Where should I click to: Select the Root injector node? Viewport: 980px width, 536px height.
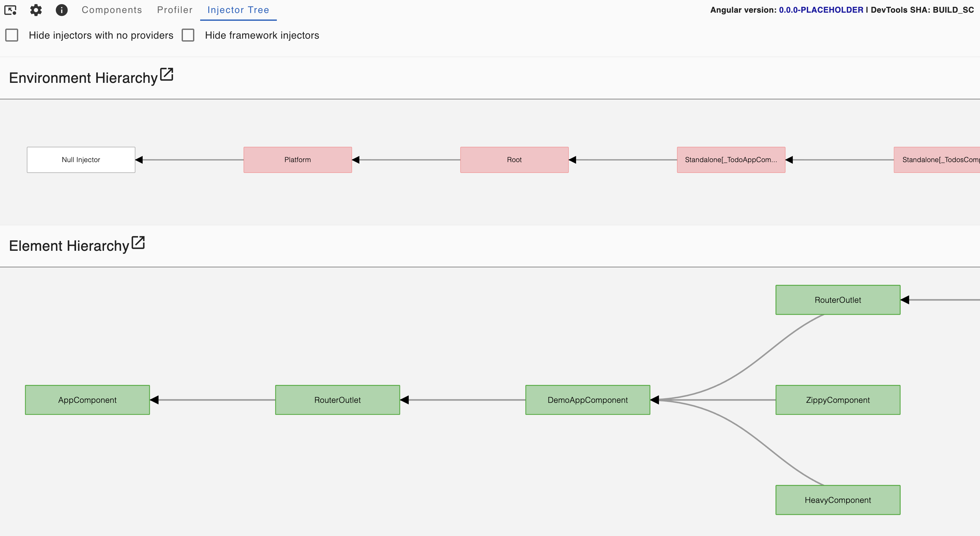pyautogui.click(x=514, y=160)
